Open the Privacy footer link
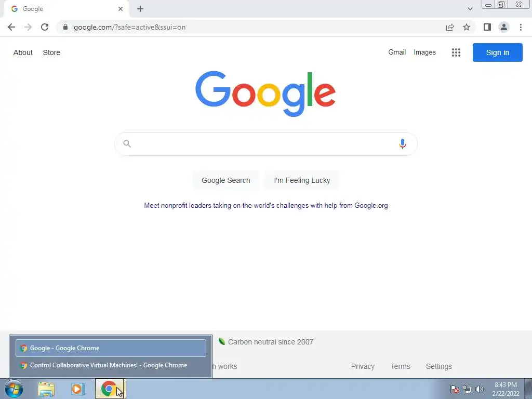This screenshot has width=532, height=399. (363, 366)
